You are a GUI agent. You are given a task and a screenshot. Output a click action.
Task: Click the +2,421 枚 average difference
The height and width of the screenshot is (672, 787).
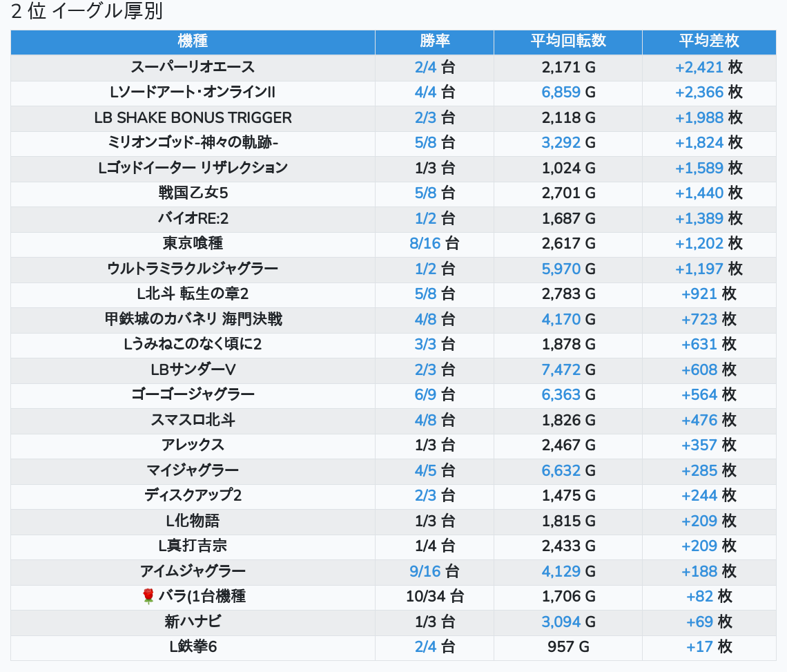[x=709, y=67]
